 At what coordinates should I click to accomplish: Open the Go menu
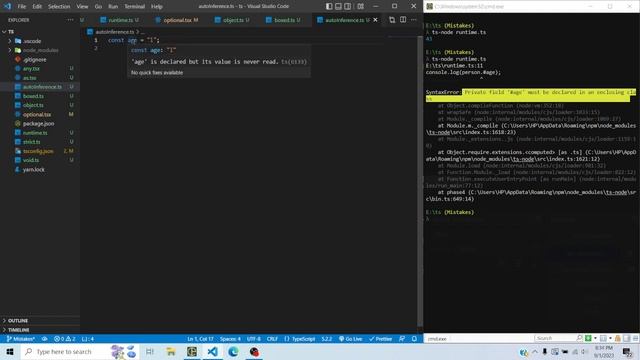tap(98, 7)
